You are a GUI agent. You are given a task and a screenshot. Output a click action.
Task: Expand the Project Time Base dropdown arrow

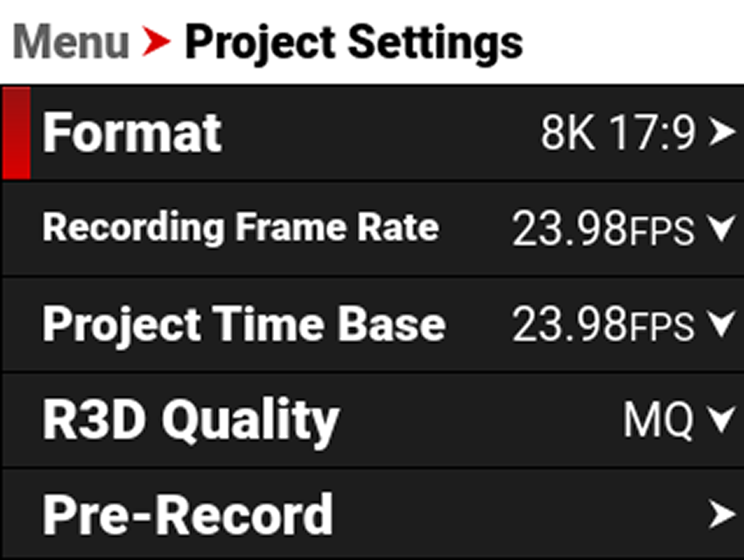click(722, 325)
